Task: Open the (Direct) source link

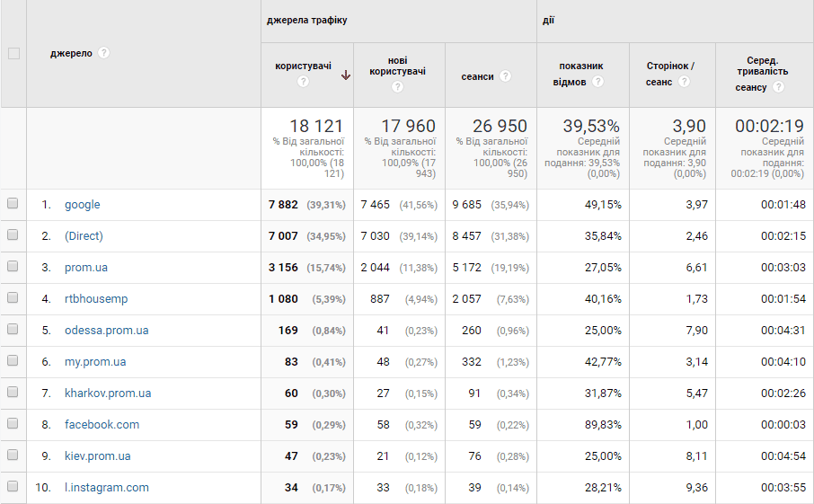Action: [84, 236]
